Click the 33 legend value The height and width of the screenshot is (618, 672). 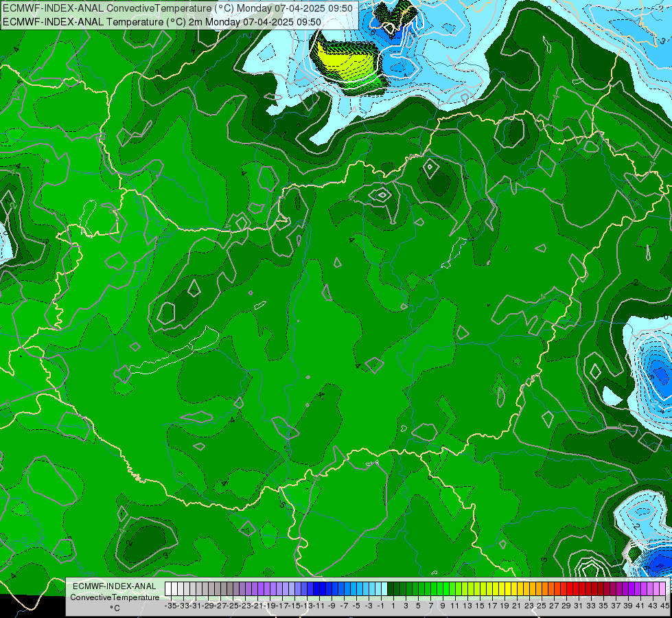tap(591, 606)
